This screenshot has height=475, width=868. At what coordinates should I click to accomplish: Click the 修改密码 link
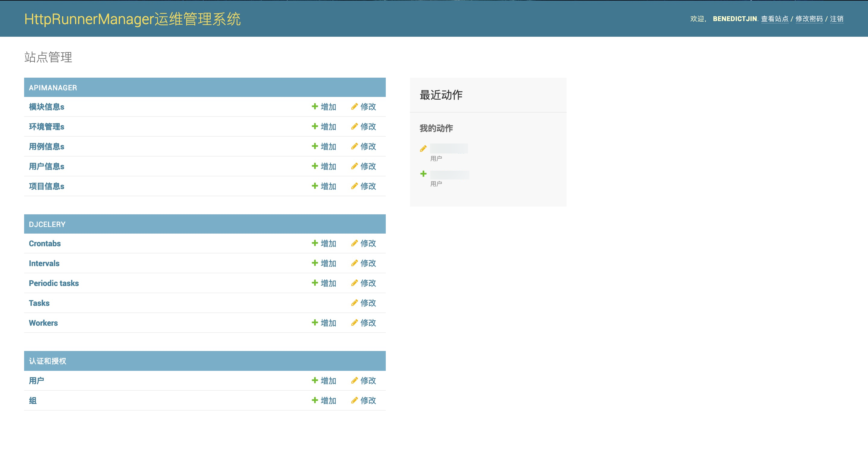[809, 19]
